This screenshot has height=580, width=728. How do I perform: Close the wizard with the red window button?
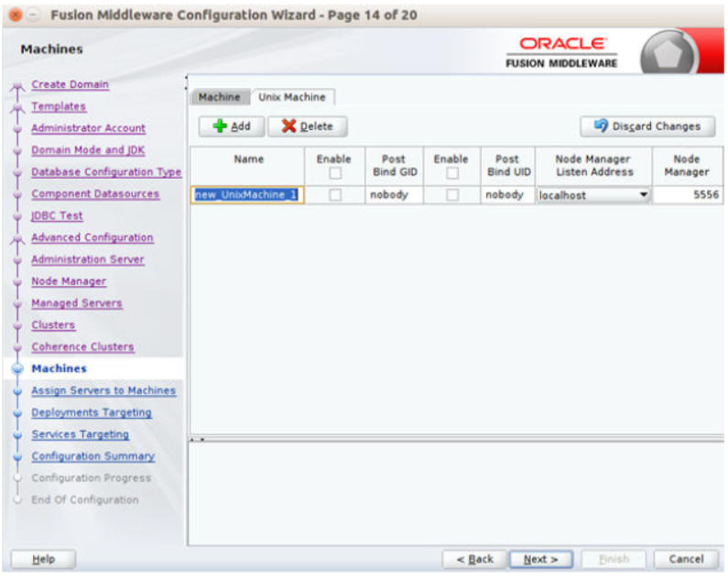(16, 15)
